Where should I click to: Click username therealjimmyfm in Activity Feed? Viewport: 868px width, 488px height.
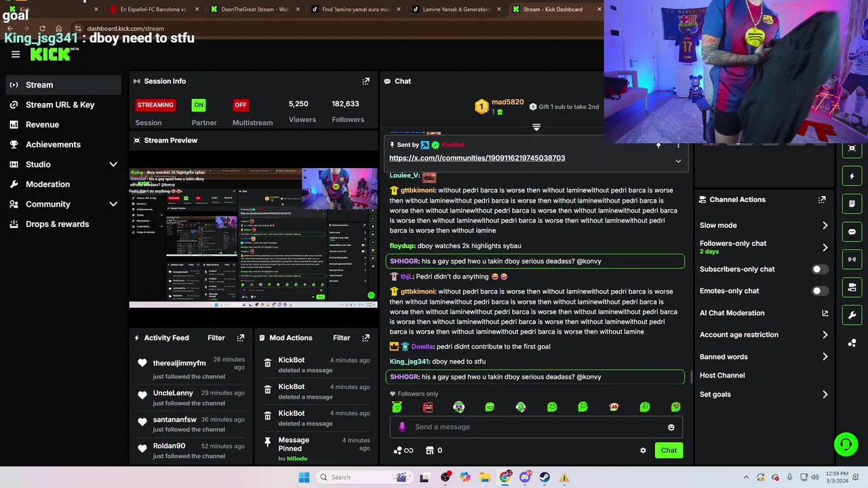[x=179, y=363]
